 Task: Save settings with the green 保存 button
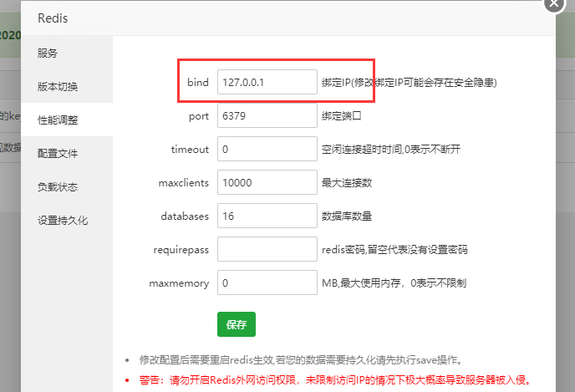pos(237,324)
